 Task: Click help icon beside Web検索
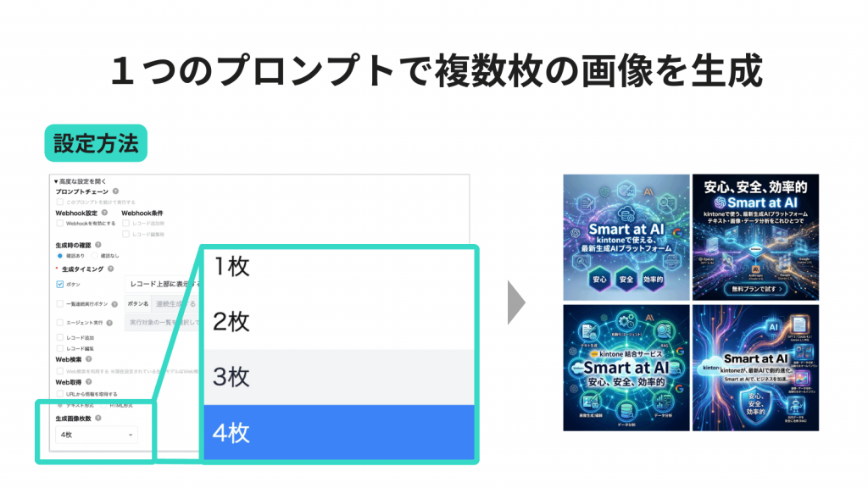point(89,359)
